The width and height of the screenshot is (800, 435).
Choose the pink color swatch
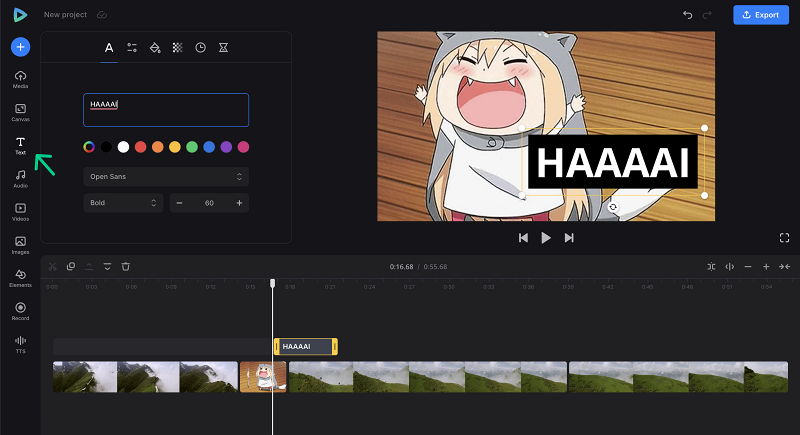point(243,147)
